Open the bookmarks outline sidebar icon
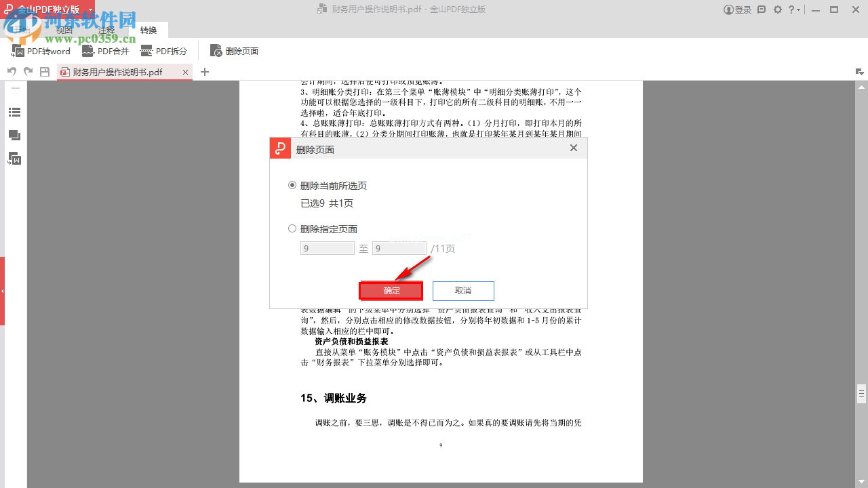This screenshot has width=868, height=488. click(14, 113)
